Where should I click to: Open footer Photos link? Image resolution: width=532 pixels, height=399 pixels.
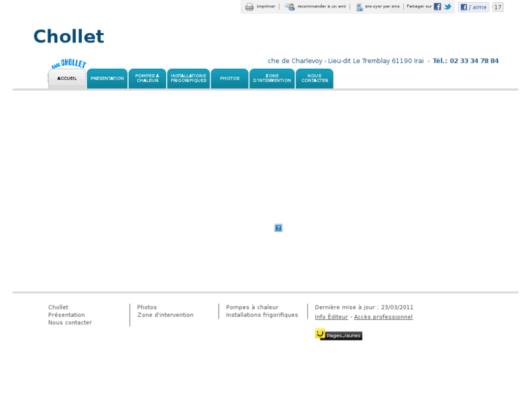147,307
